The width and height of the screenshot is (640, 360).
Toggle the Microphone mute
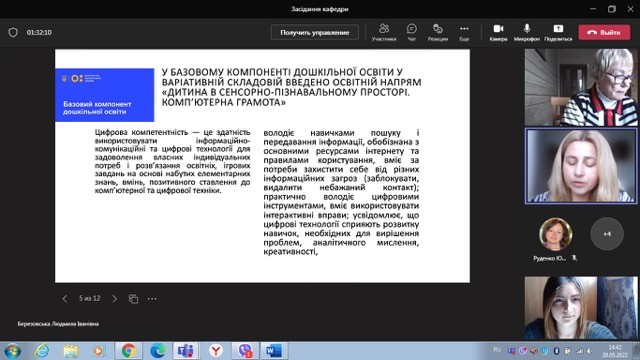click(x=527, y=32)
